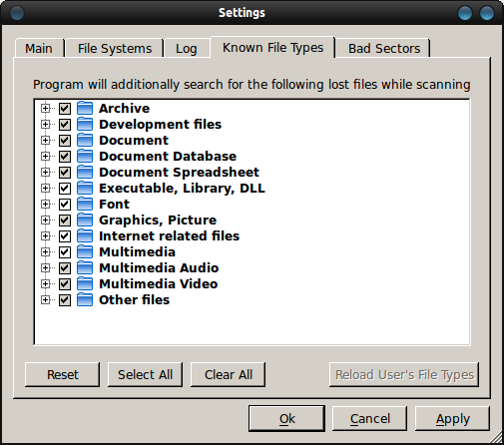
Task: Uncheck Executable, Library, DLL checkbox
Action: pos(65,189)
